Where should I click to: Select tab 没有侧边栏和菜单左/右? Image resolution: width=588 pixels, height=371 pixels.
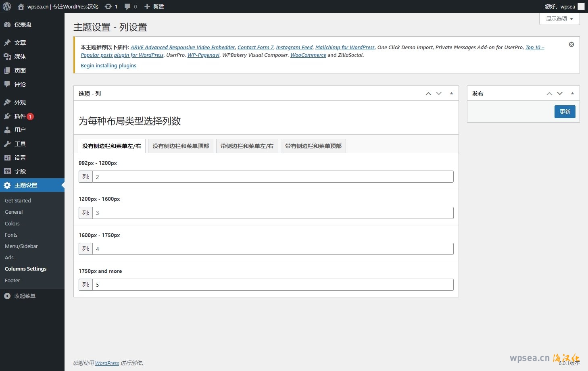click(x=112, y=146)
